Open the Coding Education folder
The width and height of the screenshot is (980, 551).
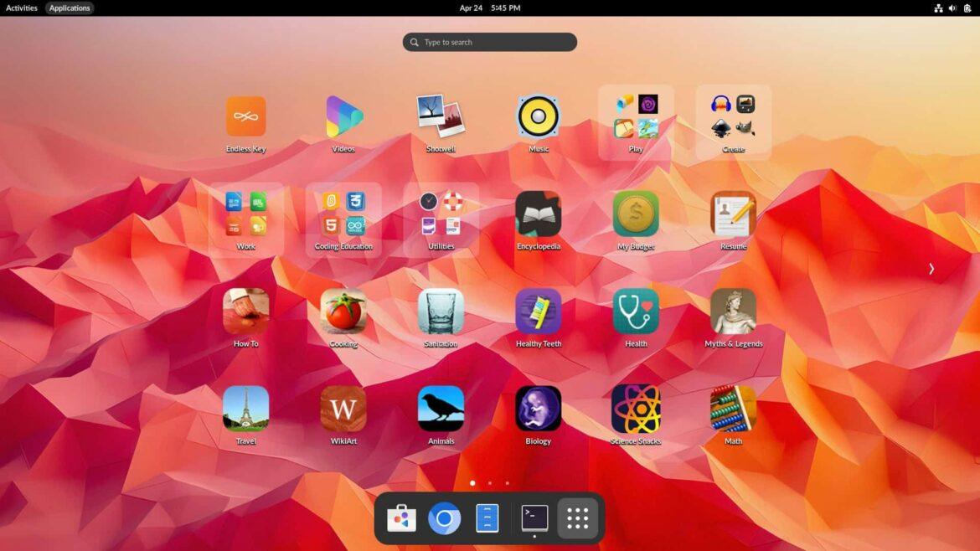click(x=343, y=212)
